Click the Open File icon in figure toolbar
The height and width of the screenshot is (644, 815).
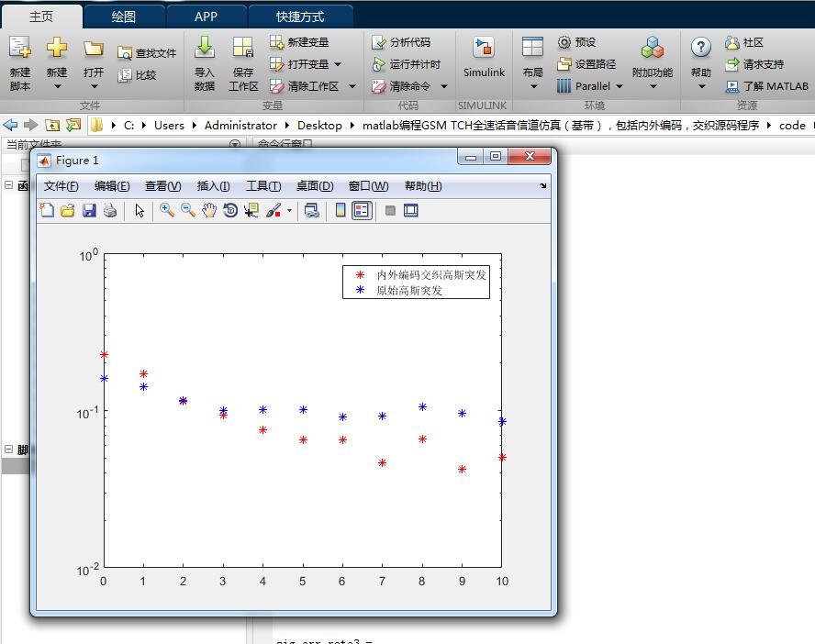coord(68,210)
